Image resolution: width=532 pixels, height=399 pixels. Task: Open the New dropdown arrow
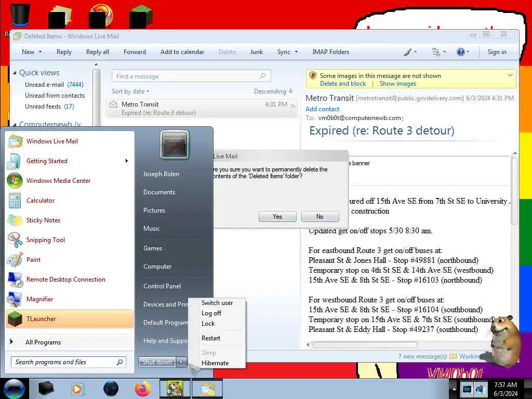click(40, 52)
